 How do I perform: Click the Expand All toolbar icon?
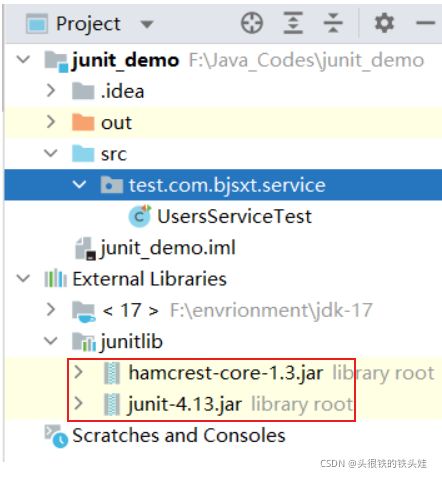point(293,23)
